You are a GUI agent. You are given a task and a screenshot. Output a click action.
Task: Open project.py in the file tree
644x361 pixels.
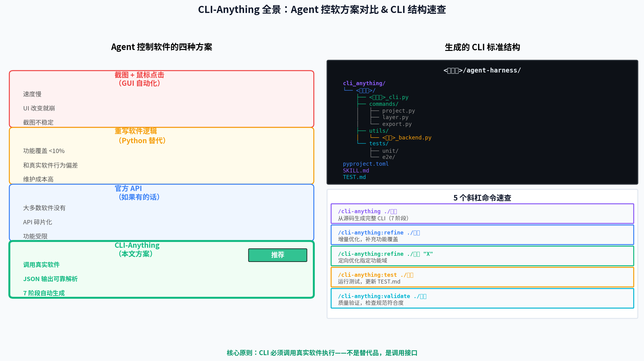click(398, 111)
